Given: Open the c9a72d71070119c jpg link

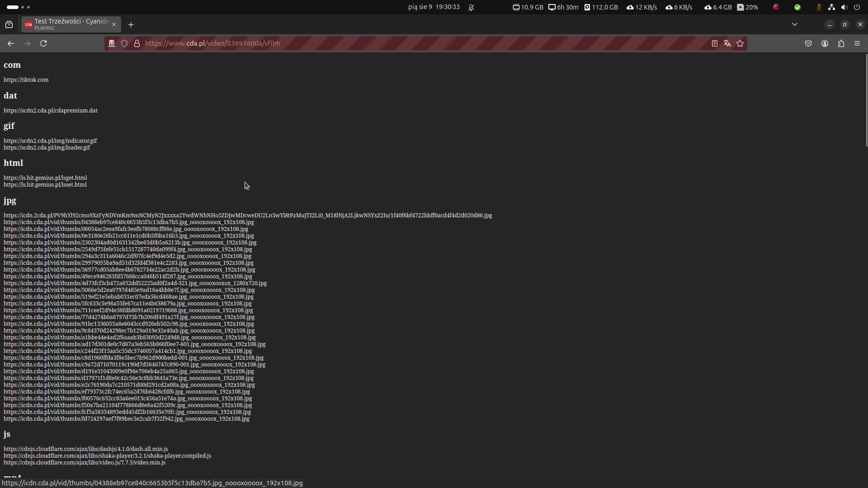Looking at the screenshot, I should tap(134, 365).
